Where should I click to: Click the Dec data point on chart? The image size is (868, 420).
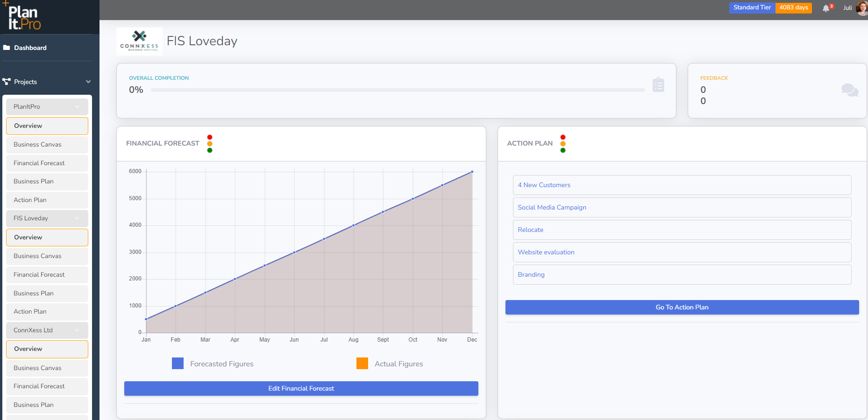coord(472,172)
